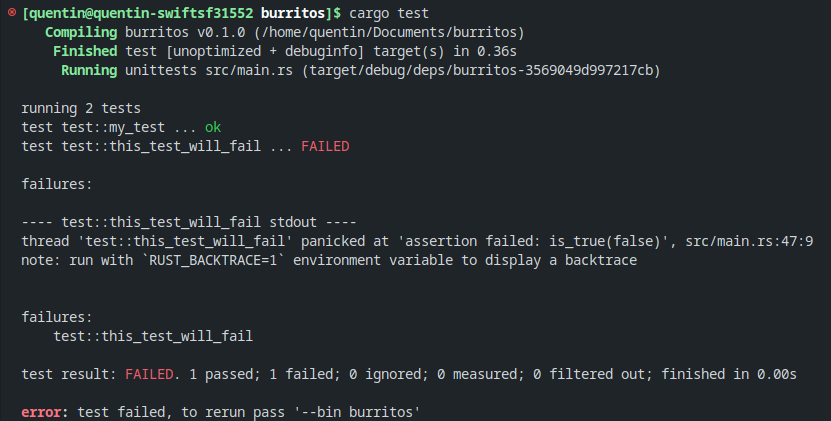Click the 'this_test_will_fail stdout' separator line
This screenshot has height=421, width=831.
pos(189,222)
